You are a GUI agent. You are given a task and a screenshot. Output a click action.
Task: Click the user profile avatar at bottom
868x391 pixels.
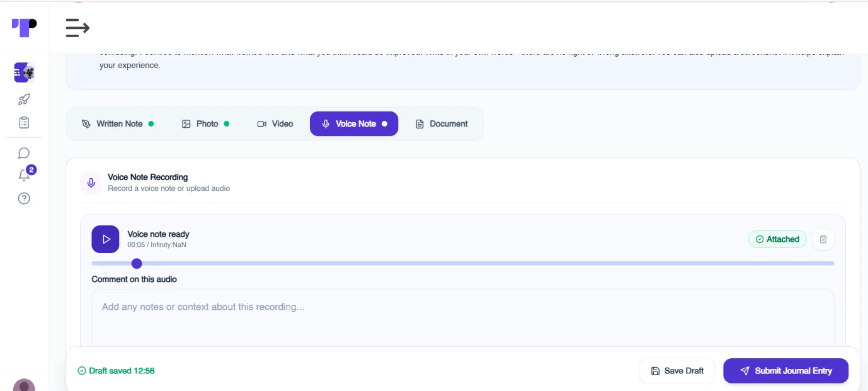coord(24,385)
